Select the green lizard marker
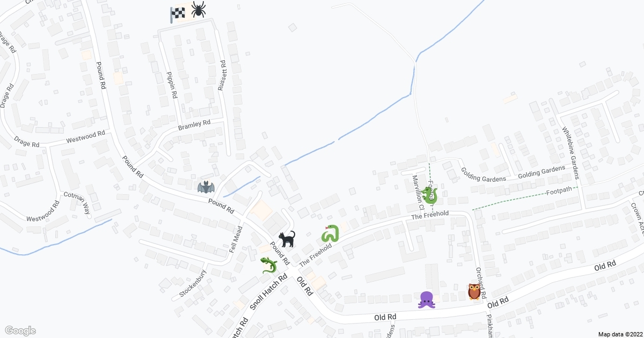 click(269, 264)
